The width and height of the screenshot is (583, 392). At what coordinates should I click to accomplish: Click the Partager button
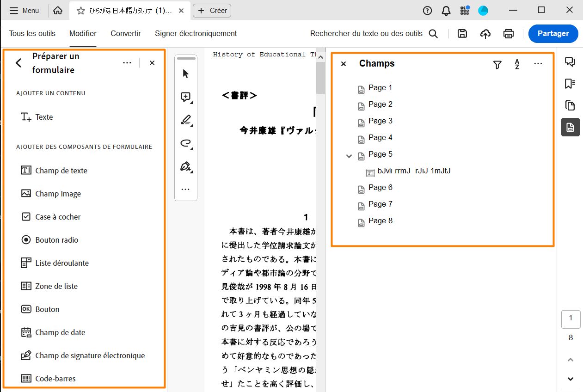(553, 33)
